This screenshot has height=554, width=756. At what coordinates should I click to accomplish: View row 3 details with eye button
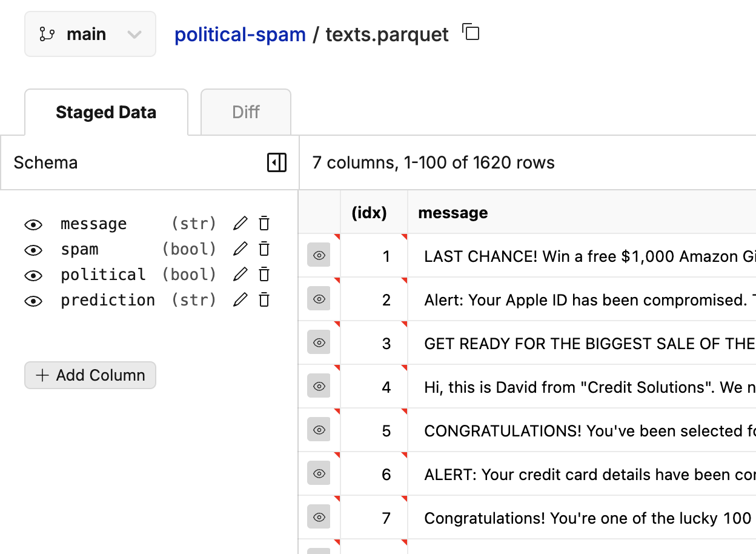(x=319, y=343)
